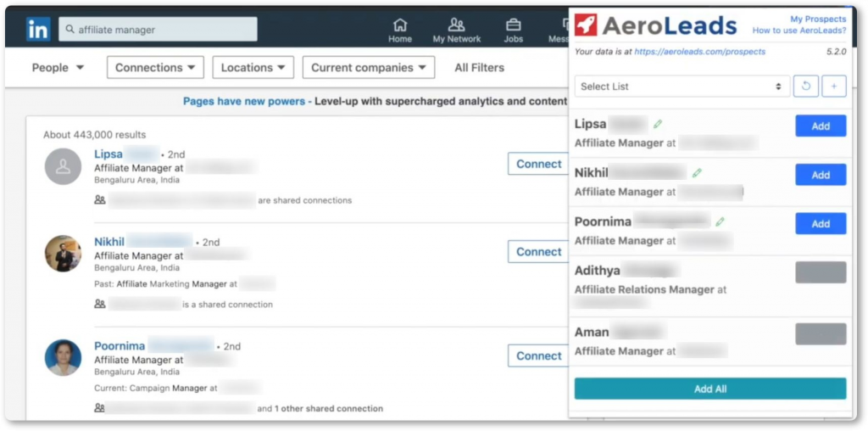This screenshot has height=431, width=868.
Task: Select Adithya's name in AeroLeads panel
Action: [598, 271]
